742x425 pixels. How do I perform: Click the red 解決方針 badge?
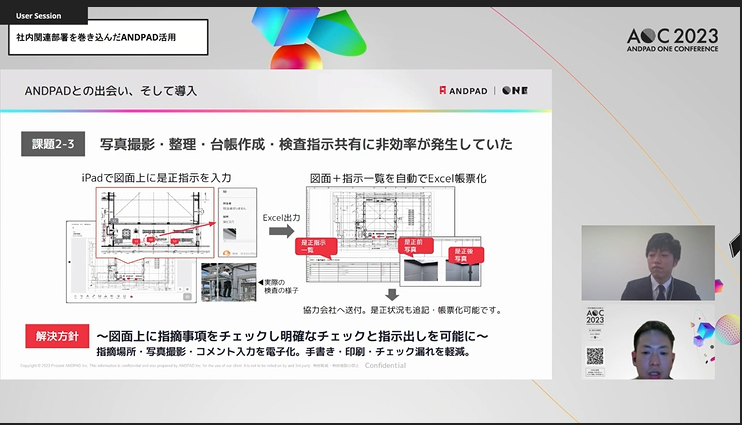pos(57,336)
